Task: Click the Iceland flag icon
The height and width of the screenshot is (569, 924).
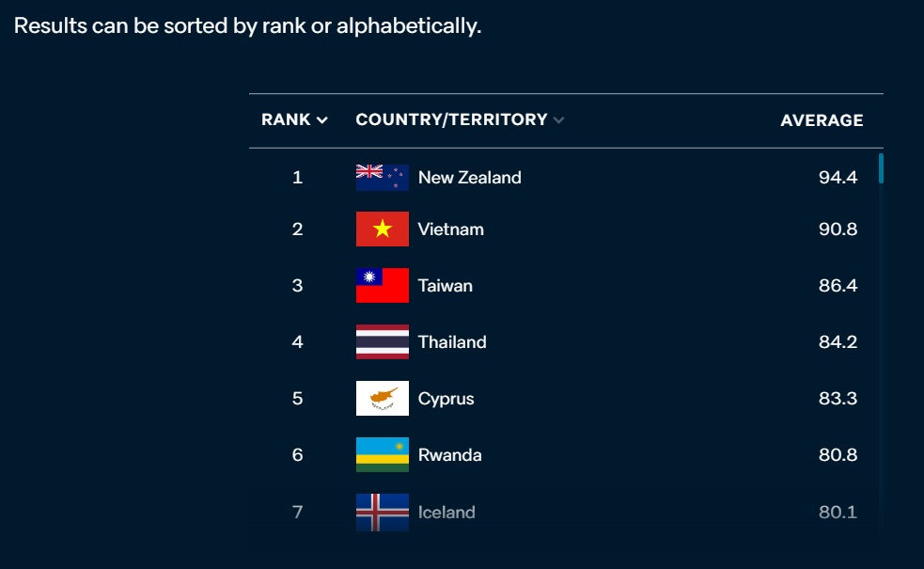Action: pos(382,512)
